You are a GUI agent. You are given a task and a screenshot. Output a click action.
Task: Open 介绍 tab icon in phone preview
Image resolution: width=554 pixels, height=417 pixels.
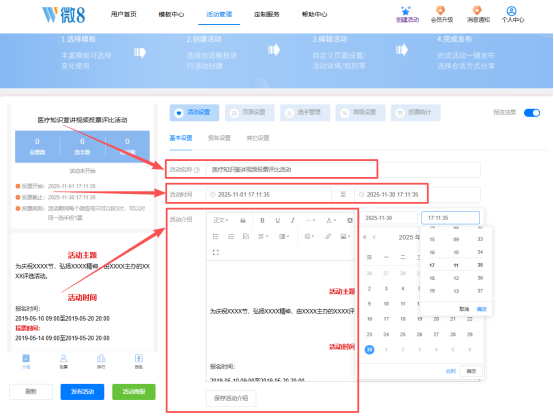26,361
